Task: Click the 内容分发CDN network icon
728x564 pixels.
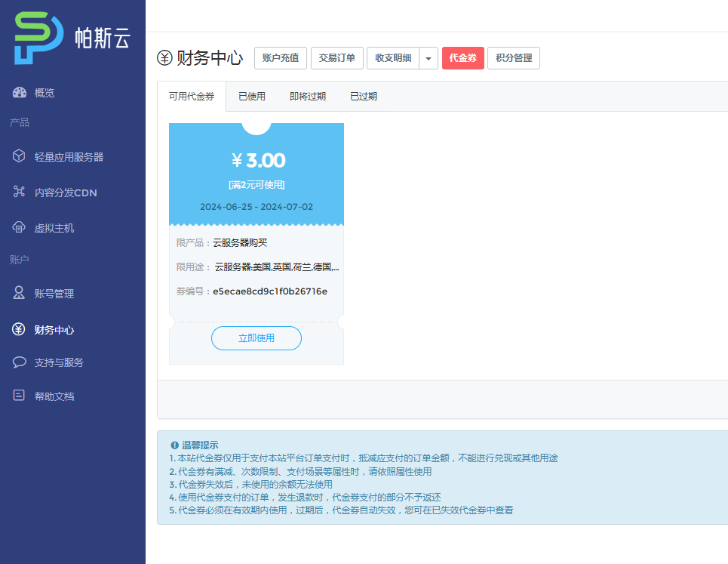Action: tap(20, 192)
